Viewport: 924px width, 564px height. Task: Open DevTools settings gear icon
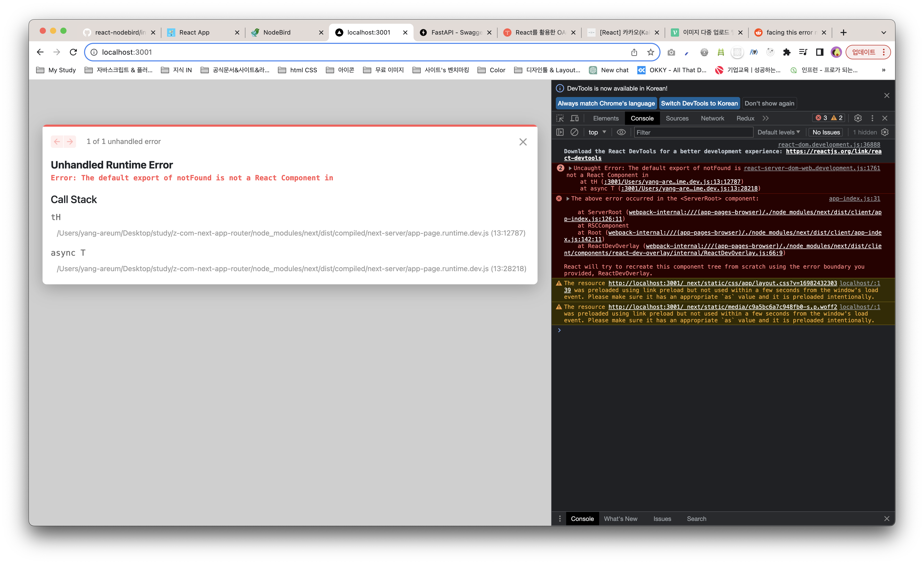[858, 118]
